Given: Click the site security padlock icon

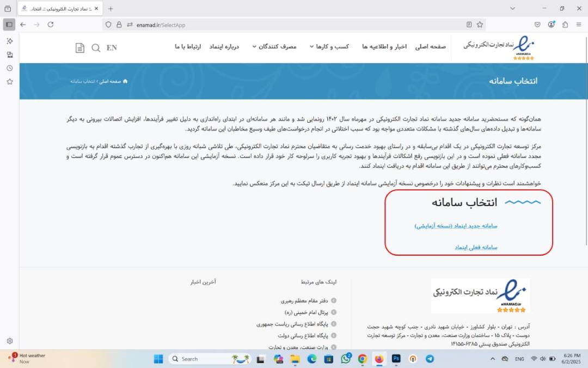Looking at the screenshot, I should pos(119,25).
